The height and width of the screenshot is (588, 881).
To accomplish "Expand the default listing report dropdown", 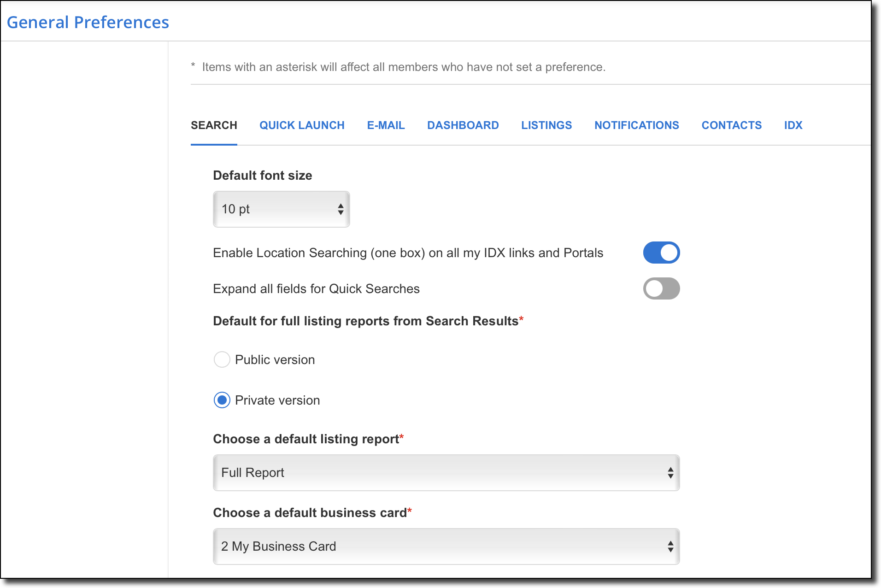I will (x=446, y=473).
